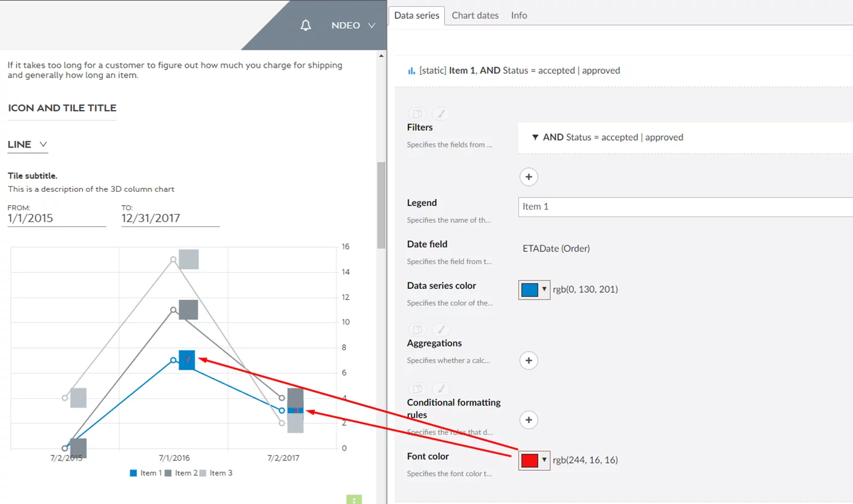Open the red Font color swatch
Screen dimensions: 853x504
[534, 460]
